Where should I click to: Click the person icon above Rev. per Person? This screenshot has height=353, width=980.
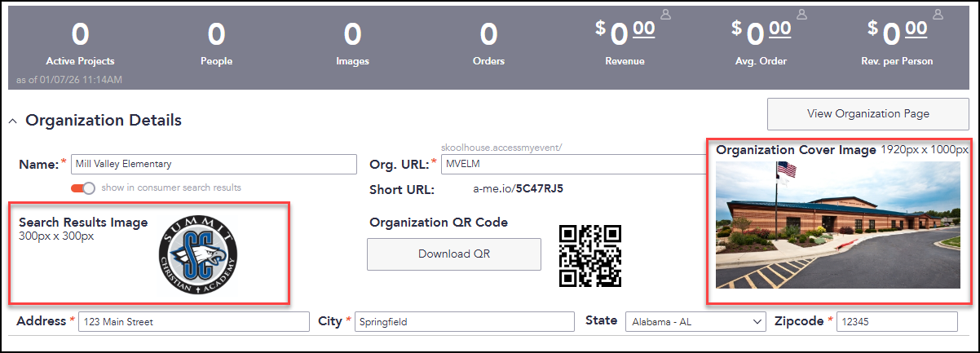[x=938, y=14]
